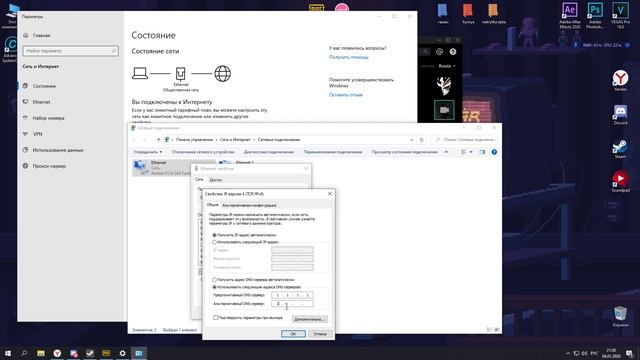This screenshot has height=360, width=640.
Task: Open VPN section in Settings sidebar
Action: 38,134
